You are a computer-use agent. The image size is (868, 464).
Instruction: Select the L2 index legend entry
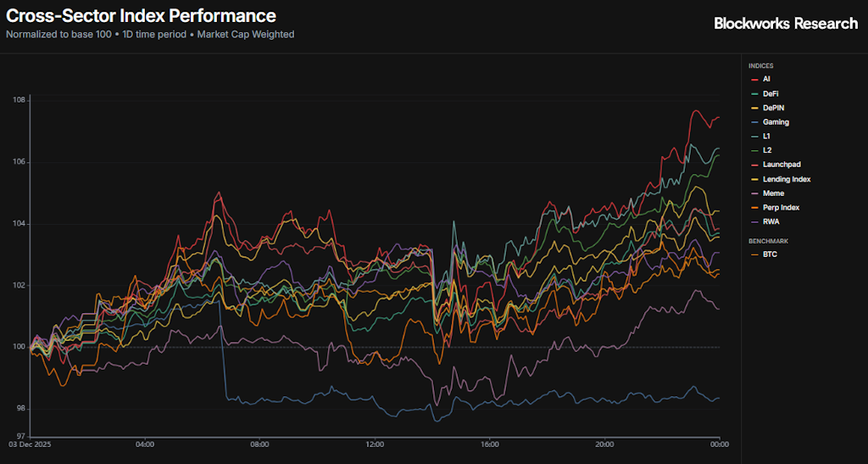(x=766, y=150)
